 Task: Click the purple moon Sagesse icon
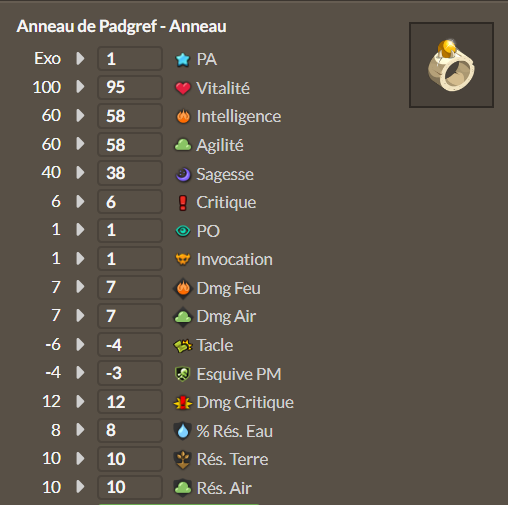(x=183, y=174)
